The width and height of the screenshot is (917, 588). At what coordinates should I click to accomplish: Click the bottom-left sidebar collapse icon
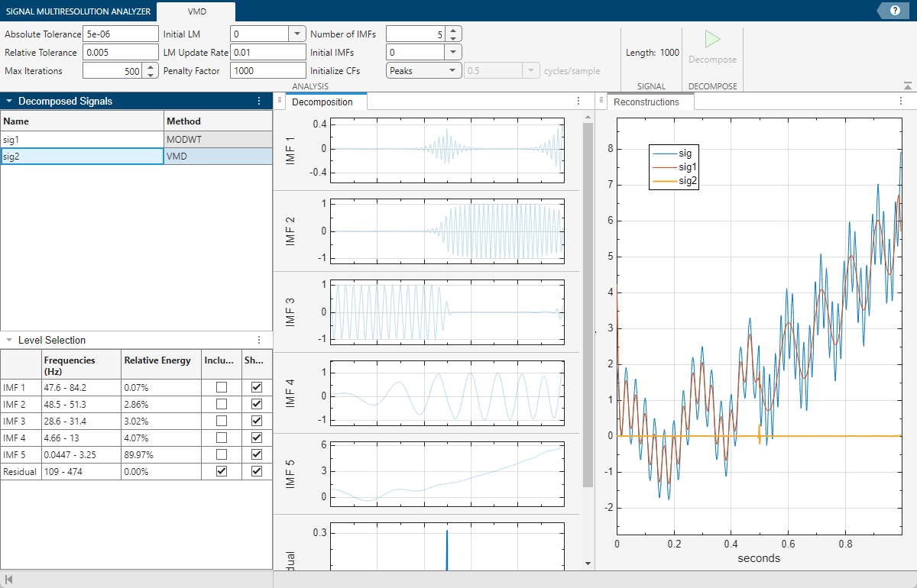pos(8,580)
